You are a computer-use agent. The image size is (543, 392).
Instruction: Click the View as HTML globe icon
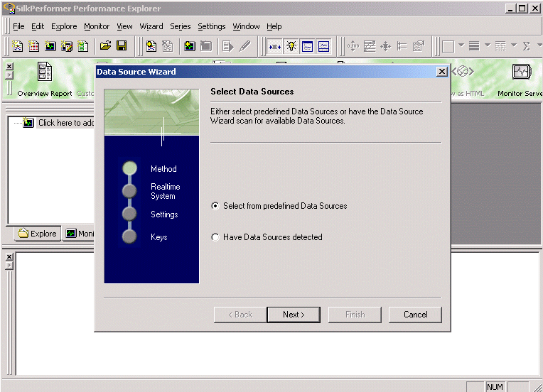pos(463,72)
